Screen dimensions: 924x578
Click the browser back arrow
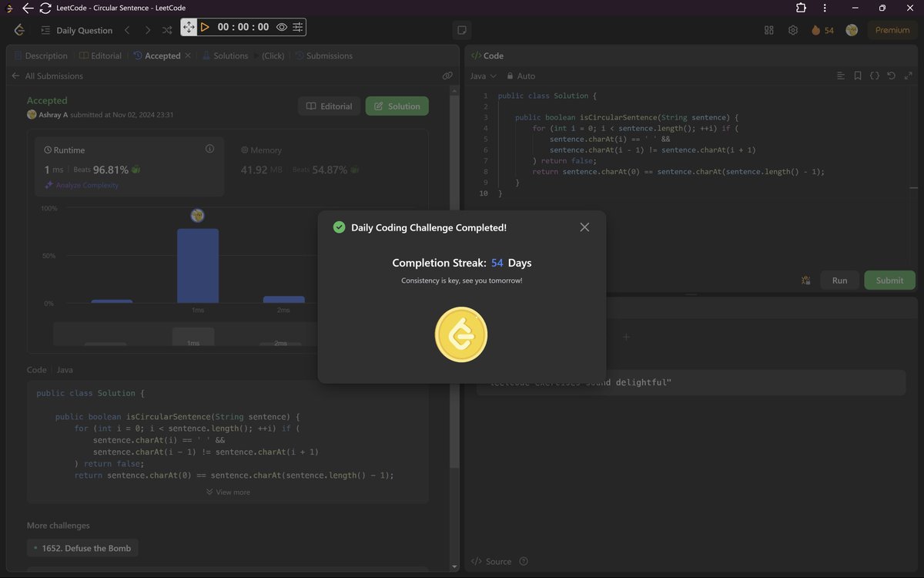pyautogui.click(x=27, y=8)
